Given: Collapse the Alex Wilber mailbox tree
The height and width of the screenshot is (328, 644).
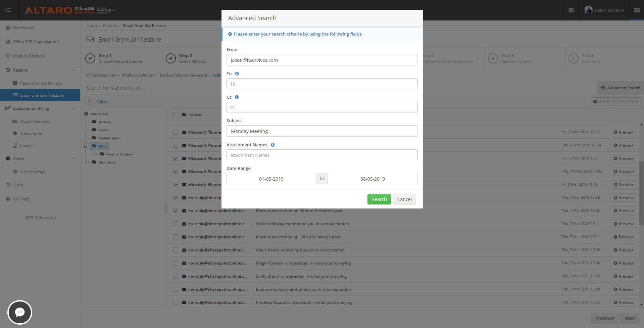Looking at the screenshot, I should 82,114.
